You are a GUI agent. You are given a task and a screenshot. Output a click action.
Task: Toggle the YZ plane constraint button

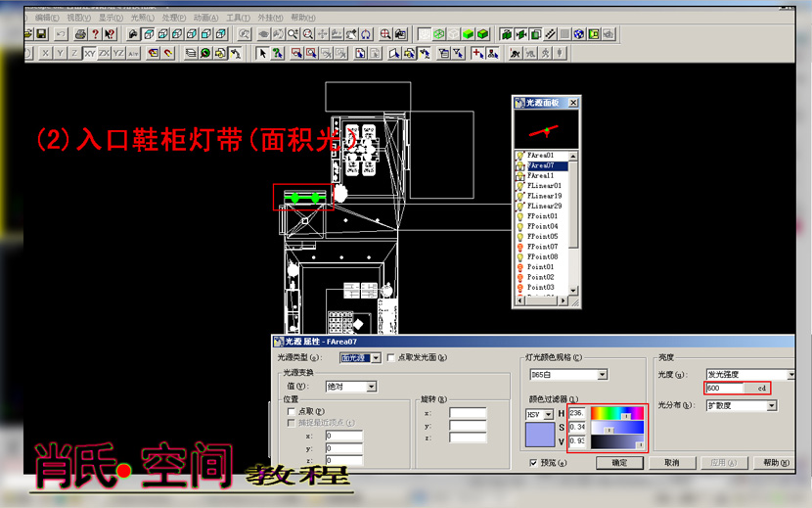pyautogui.click(x=118, y=53)
